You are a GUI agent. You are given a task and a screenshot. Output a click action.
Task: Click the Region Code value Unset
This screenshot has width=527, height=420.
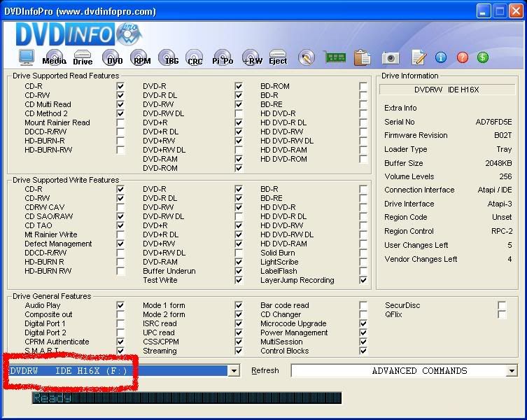502,217
